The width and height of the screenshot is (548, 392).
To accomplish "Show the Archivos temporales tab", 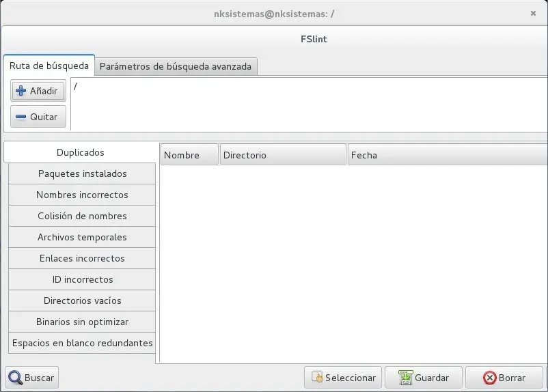I will point(82,237).
